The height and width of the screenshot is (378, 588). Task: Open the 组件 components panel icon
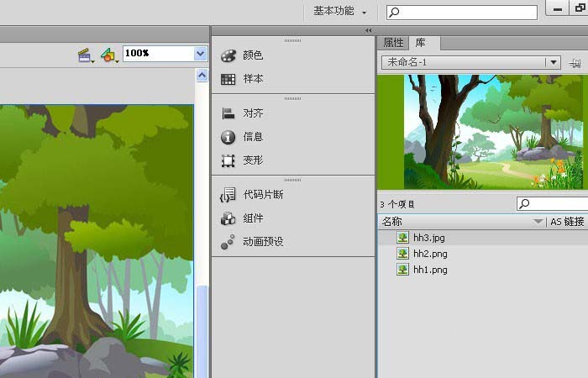pyautogui.click(x=228, y=218)
